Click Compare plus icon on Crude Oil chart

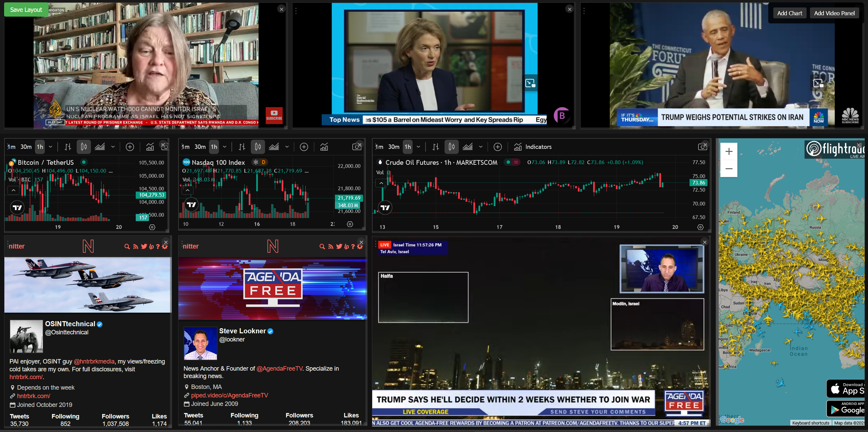pos(498,147)
